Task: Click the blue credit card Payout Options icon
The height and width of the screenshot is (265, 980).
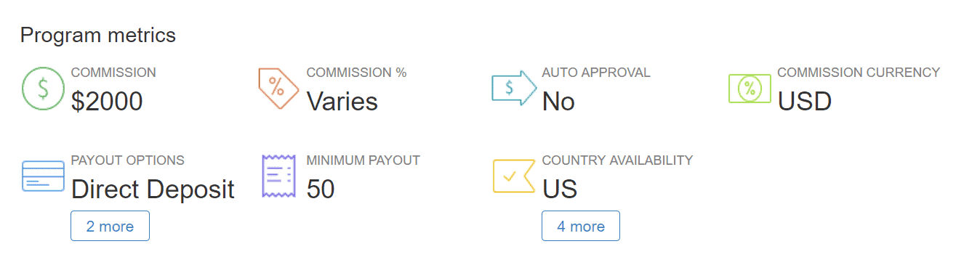Action: [44, 176]
